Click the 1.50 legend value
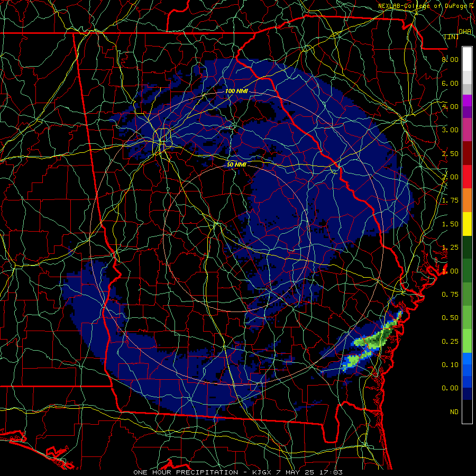This screenshot has height=476, width=476. point(450,224)
